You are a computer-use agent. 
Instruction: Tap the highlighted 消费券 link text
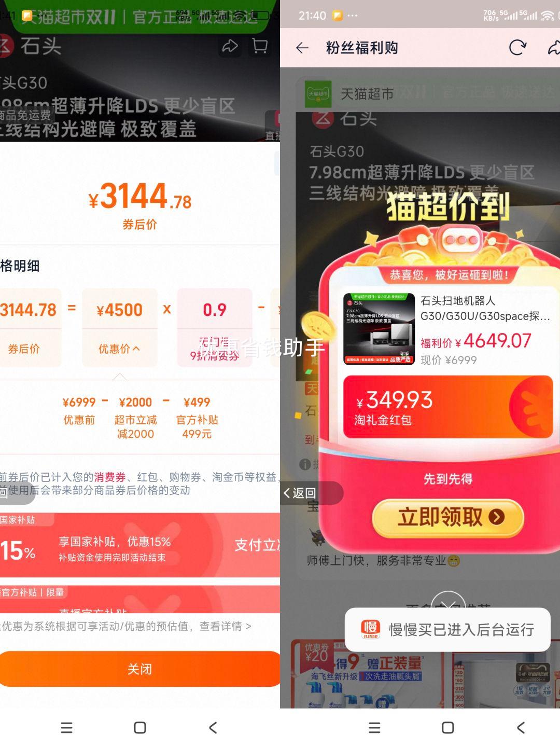pyautogui.click(x=110, y=477)
